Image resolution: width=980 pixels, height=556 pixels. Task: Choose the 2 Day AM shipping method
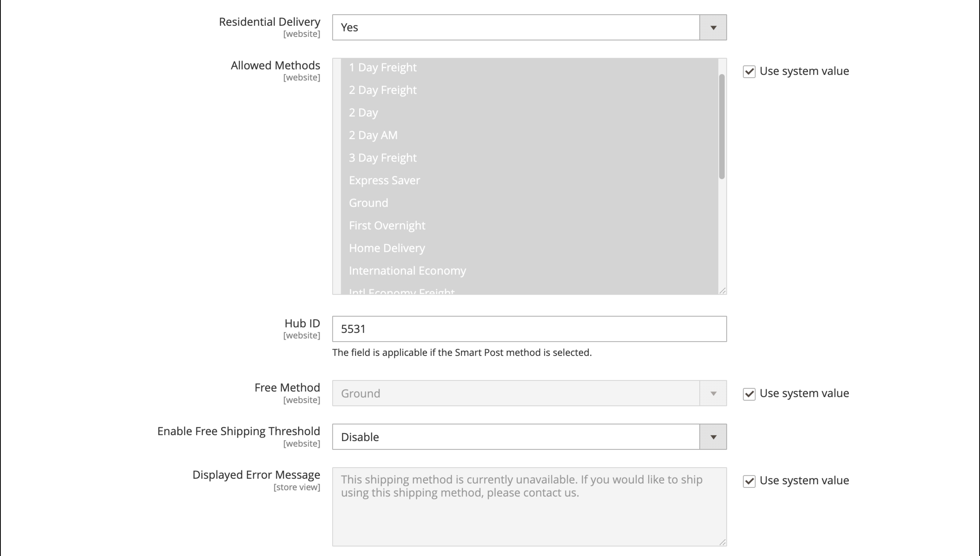[373, 135]
